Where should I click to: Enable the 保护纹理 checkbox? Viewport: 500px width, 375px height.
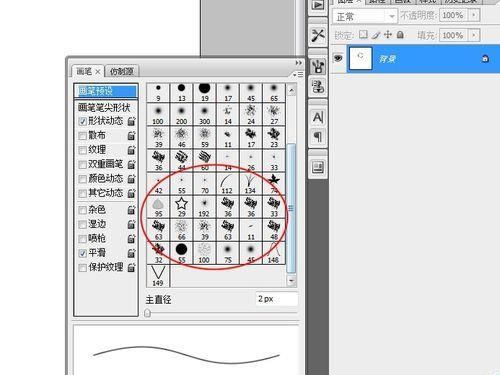(83, 268)
